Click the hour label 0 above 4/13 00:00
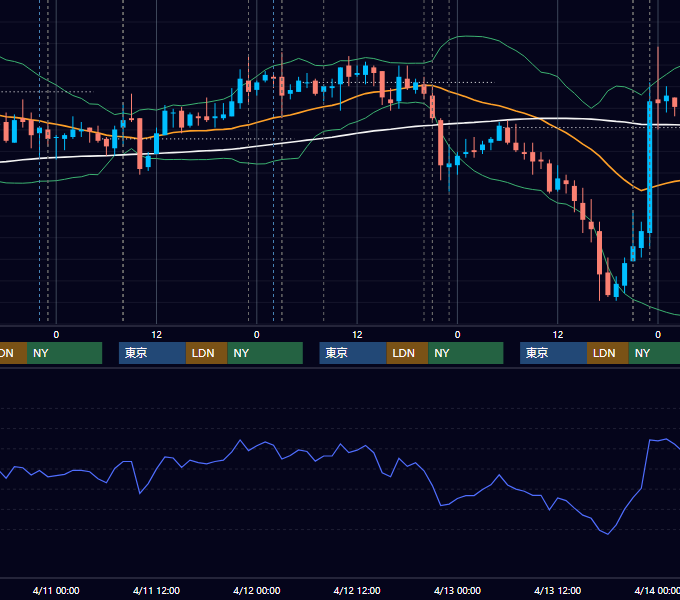The width and height of the screenshot is (680, 600). pyautogui.click(x=457, y=335)
